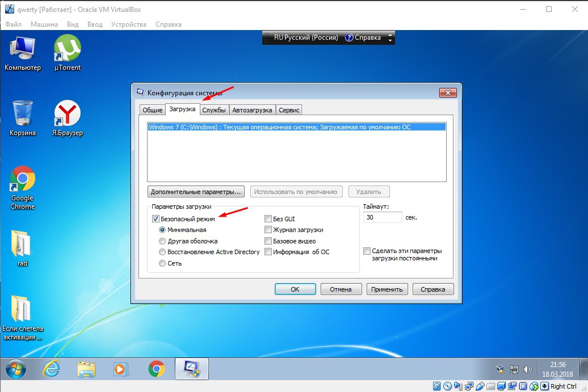Open the VirtualBox Справка menu

point(169,24)
